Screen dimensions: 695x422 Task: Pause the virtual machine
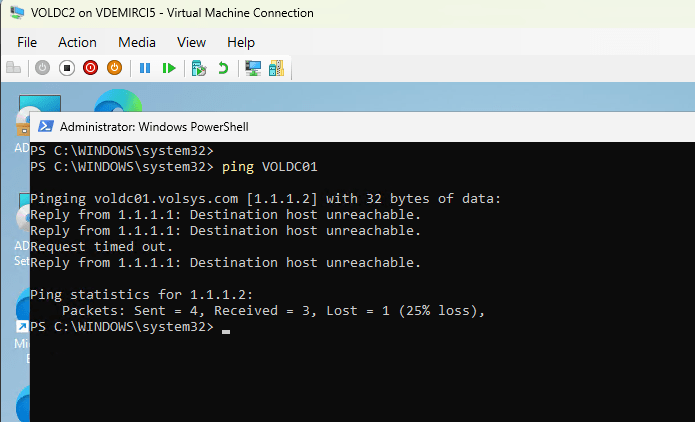pyautogui.click(x=145, y=68)
